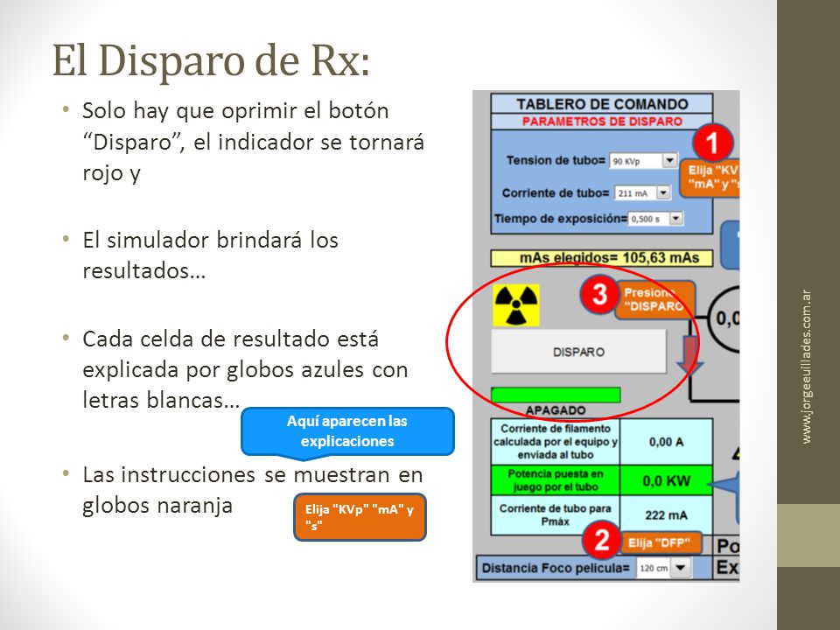
Task: Click the orange 'Elija KVp mA y s' balloon on slide
Action: (x=360, y=517)
